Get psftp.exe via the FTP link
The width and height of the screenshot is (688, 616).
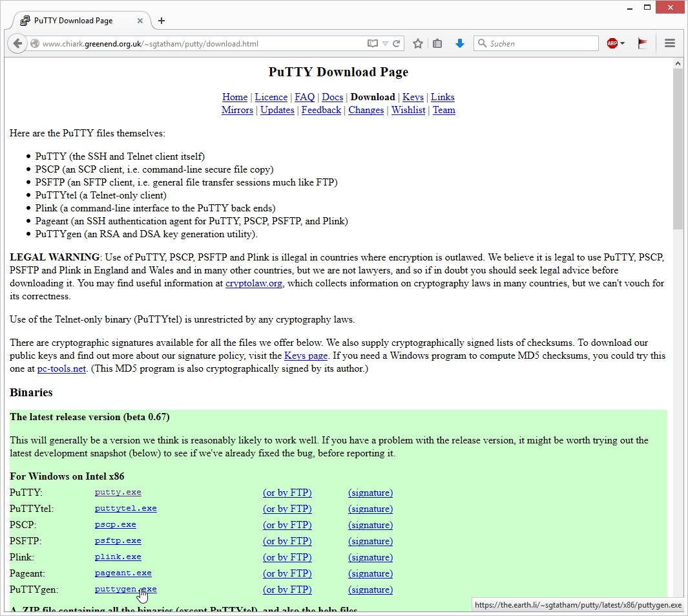tap(287, 542)
